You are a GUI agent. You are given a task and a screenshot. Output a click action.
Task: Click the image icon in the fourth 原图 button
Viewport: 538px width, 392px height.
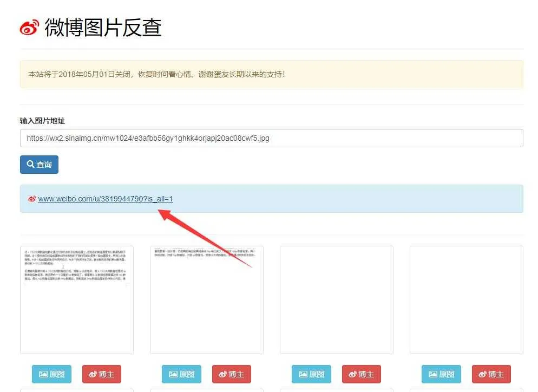(x=432, y=374)
